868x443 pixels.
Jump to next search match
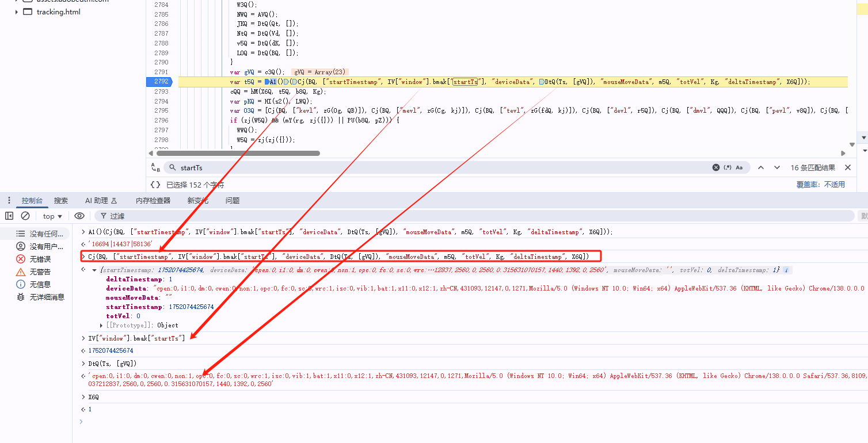(x=777, y=167)
